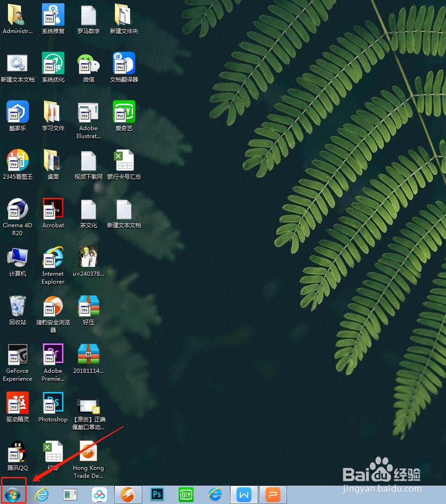Image resolution: width=446 pixels, height=504 pixels.
Task: Select the Photoshop desktop shortcut
Action: pyautogui.click(x=53, y=407)
